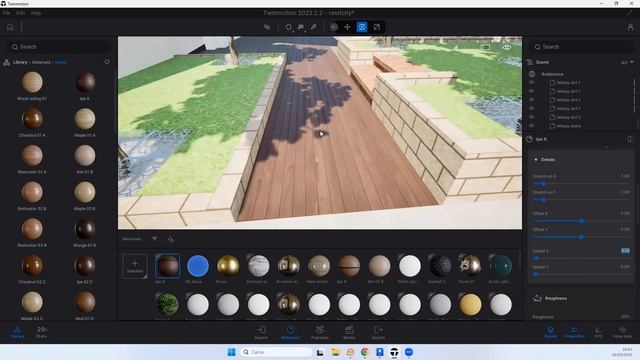The image size is (640, 360).
Task: Click the Materials breadcrumb link
Action: 41,62
